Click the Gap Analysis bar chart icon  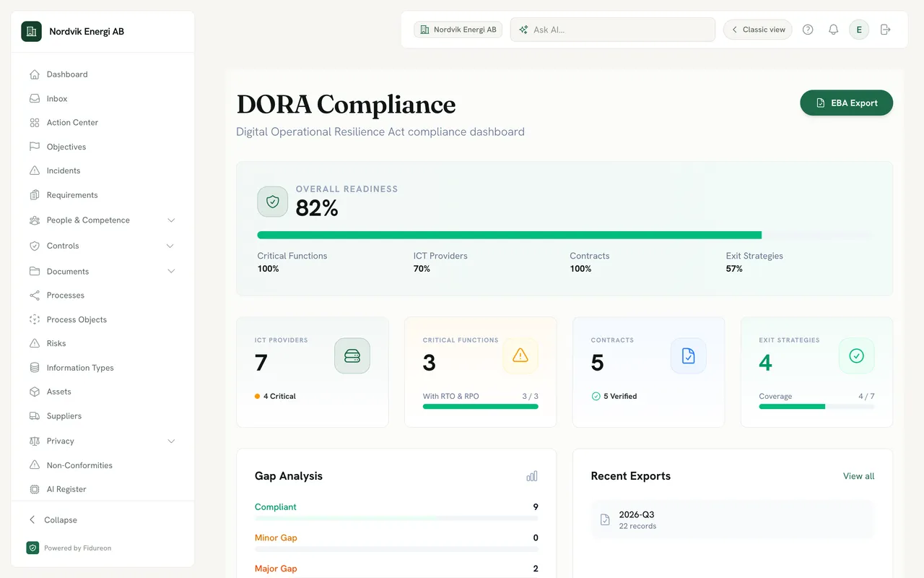click(x=532, y=476)
